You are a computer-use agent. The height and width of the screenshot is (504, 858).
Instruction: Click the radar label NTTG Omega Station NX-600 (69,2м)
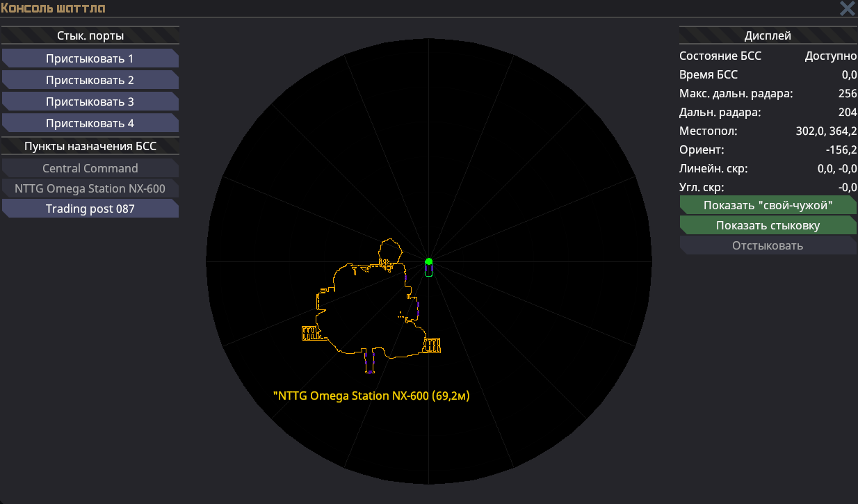tap(372, 396)
